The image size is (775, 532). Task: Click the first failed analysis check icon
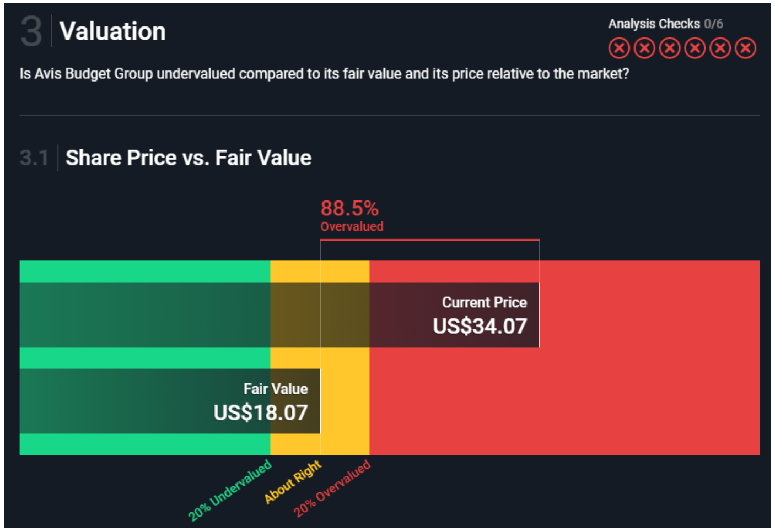click(619, 48)
